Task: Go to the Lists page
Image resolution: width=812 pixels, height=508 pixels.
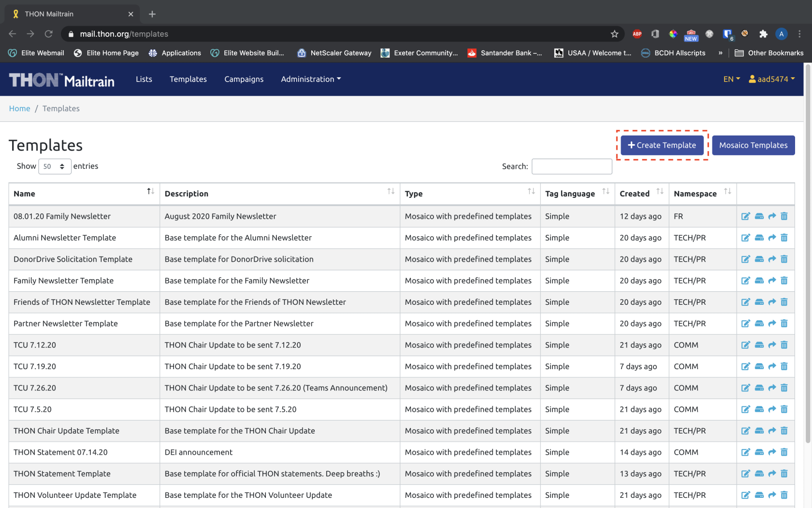Action: coord(144,79)
